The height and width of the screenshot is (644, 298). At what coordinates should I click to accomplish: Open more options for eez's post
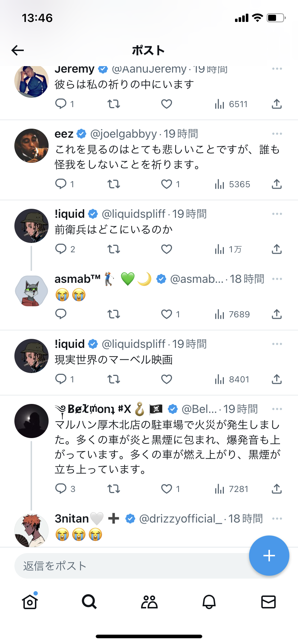coord(277,134)
